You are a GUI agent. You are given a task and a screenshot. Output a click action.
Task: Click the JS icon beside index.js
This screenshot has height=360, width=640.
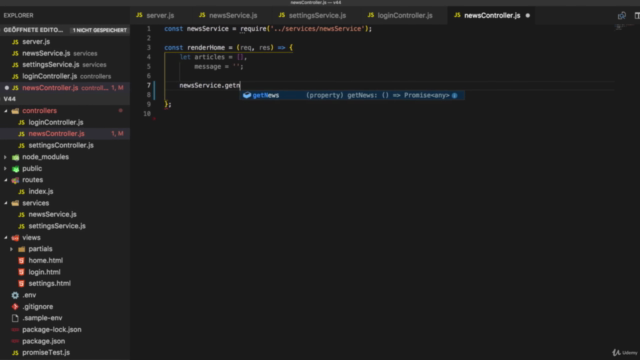click(21, 191)
